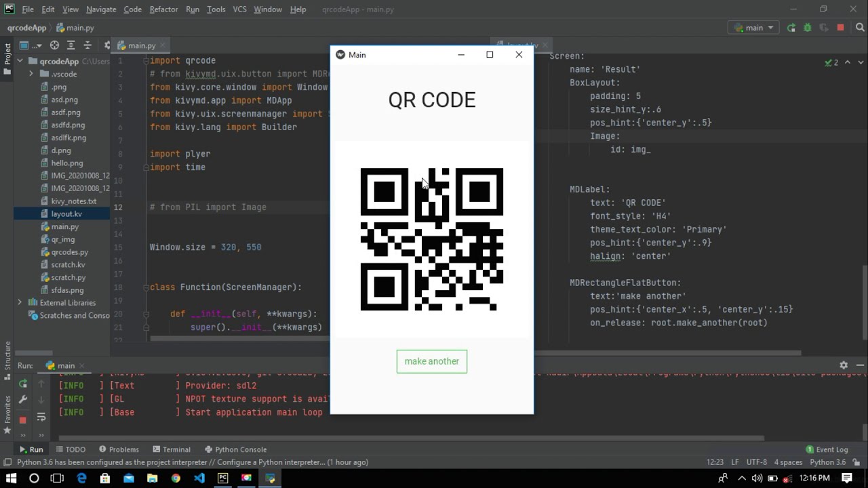Viewport: 868px width, 488px height.
Task: Click 'make another' button in Main window
Action: click(x=432, y=361)
